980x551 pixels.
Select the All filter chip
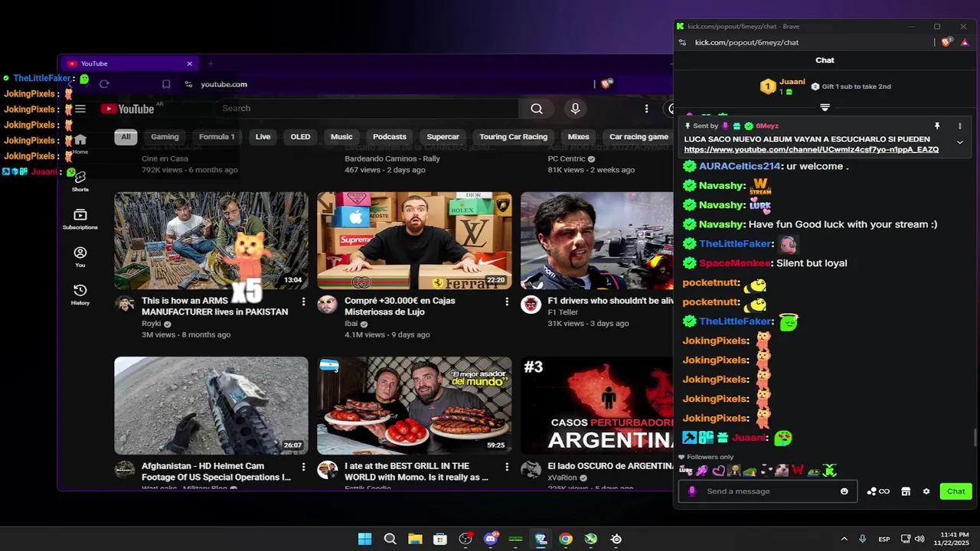coord(126,137)
